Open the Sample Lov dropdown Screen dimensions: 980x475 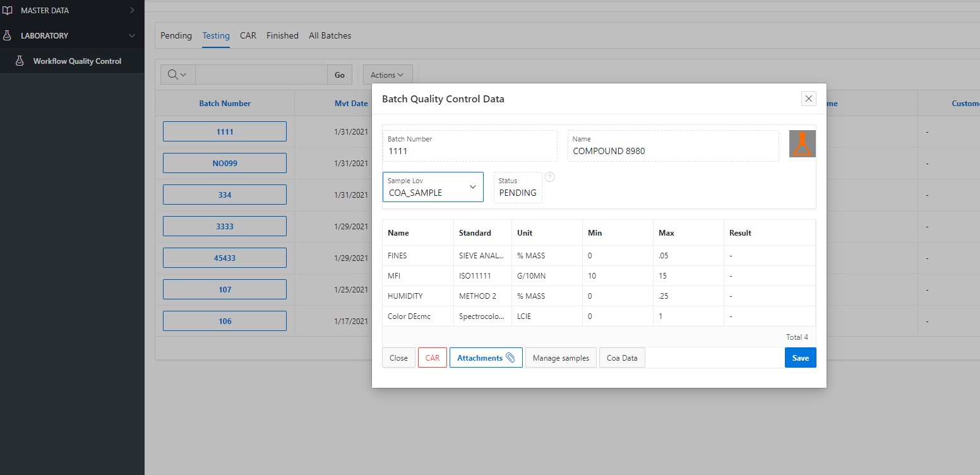433,187
